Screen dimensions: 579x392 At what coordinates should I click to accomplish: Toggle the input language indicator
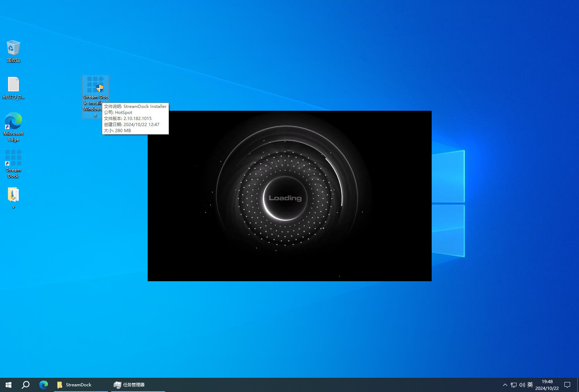tap(530, 385)
